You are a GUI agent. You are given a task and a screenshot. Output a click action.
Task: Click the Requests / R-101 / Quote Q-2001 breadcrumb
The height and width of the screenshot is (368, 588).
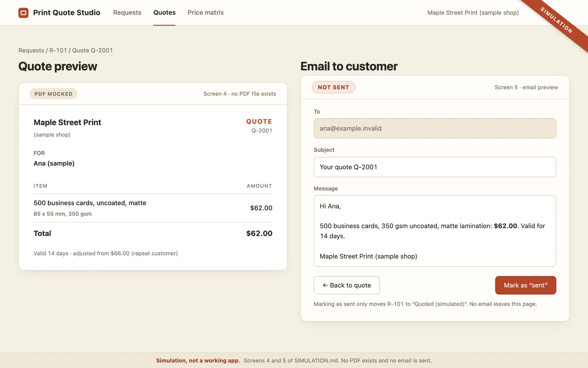[x=65, y=50]
